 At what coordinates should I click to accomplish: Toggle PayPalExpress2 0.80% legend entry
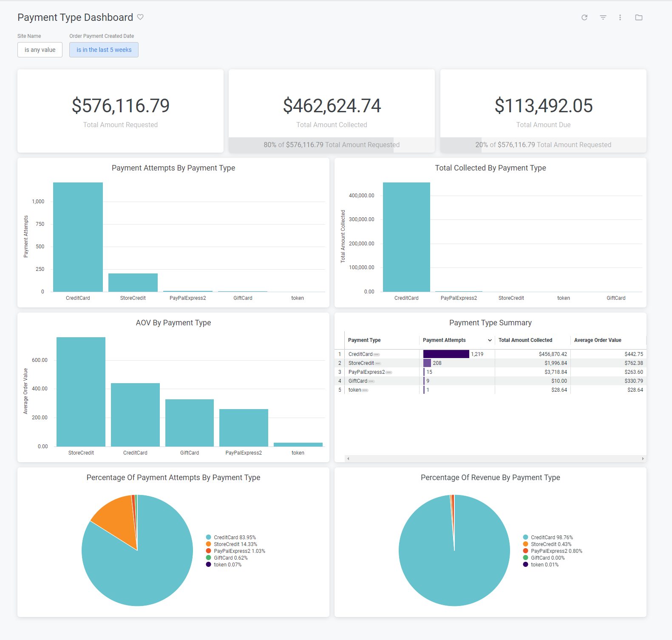[x=553, y=551]
